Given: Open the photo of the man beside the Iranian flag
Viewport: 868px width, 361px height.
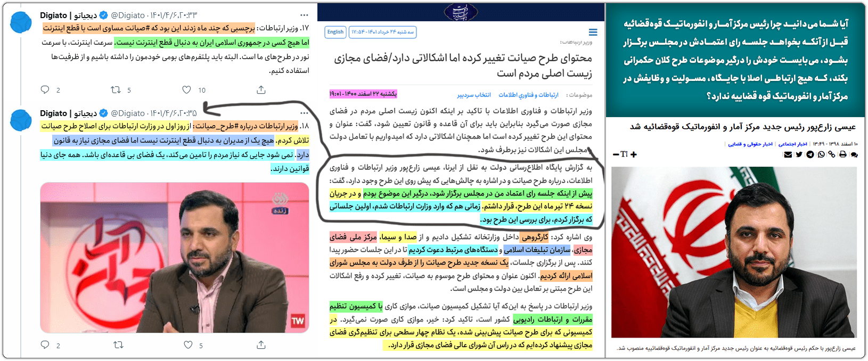Looking at the screenshot, I should coord(734,252).
